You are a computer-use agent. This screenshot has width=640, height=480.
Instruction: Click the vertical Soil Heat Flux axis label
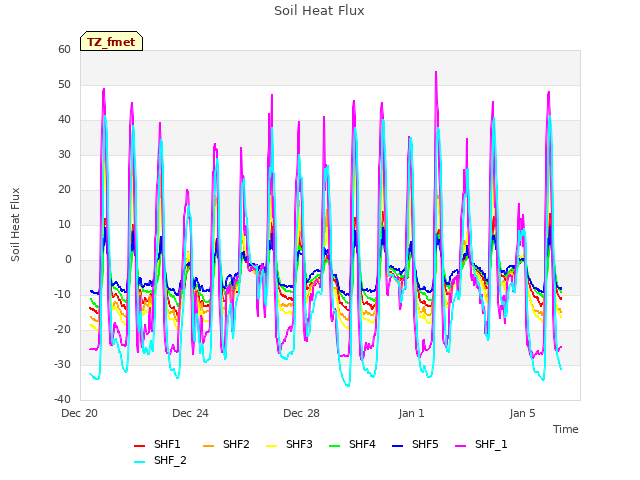[15, 225]
